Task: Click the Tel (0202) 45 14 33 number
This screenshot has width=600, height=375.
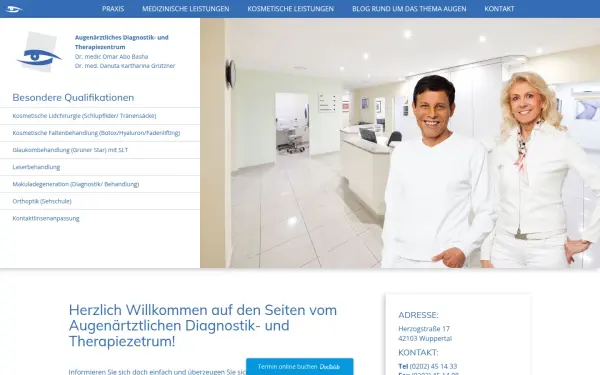Action: point(428,366)
